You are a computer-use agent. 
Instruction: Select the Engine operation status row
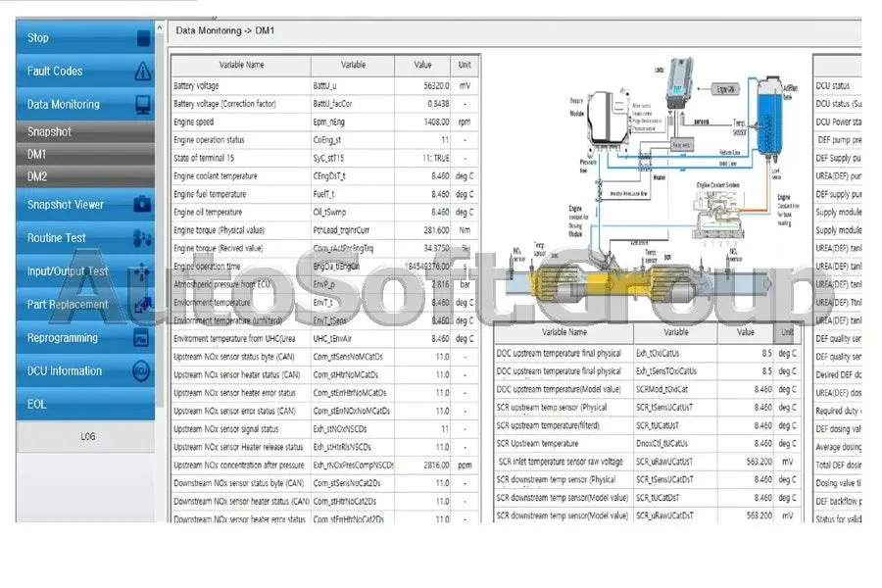325,140
